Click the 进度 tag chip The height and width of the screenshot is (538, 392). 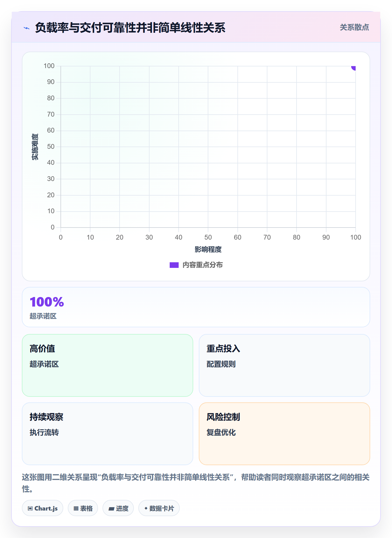click(118, 508)
